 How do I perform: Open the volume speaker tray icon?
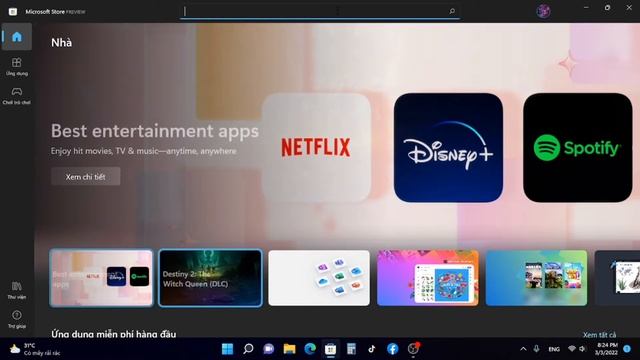pos(583,349)
